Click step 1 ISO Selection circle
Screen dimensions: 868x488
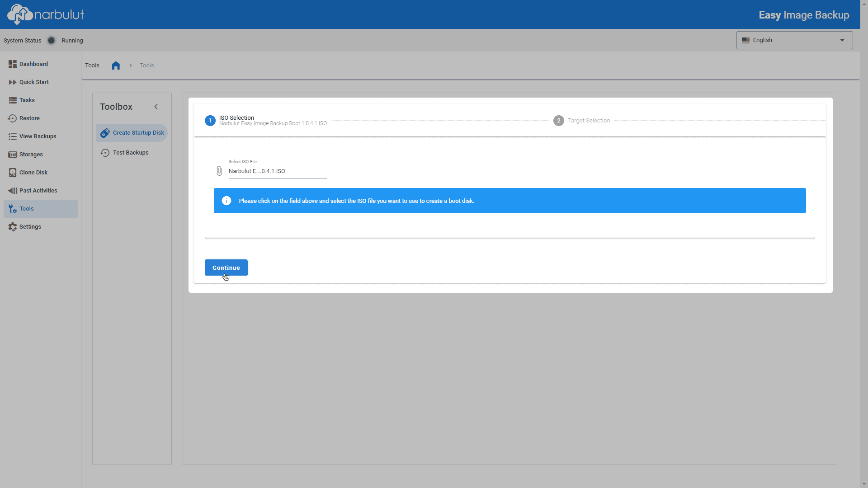click(210, 121)
